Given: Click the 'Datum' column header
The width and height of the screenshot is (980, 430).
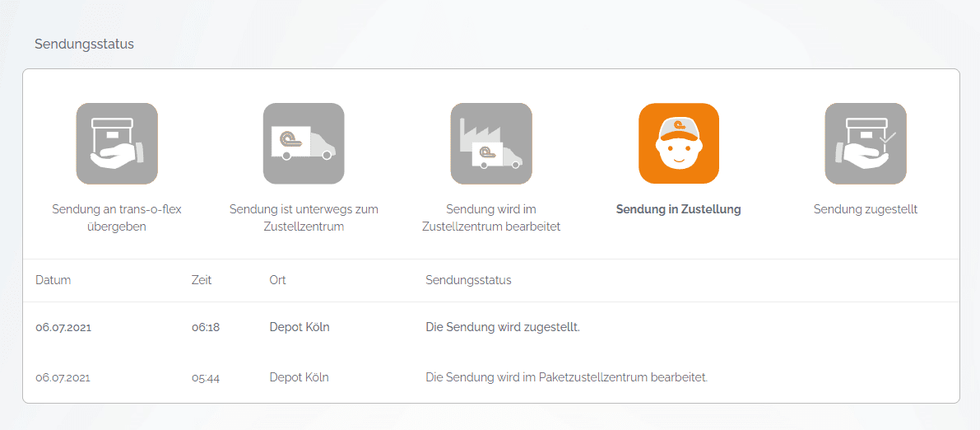Looking at the screenshot, I should pyautogui.click(x=53, y=280).
